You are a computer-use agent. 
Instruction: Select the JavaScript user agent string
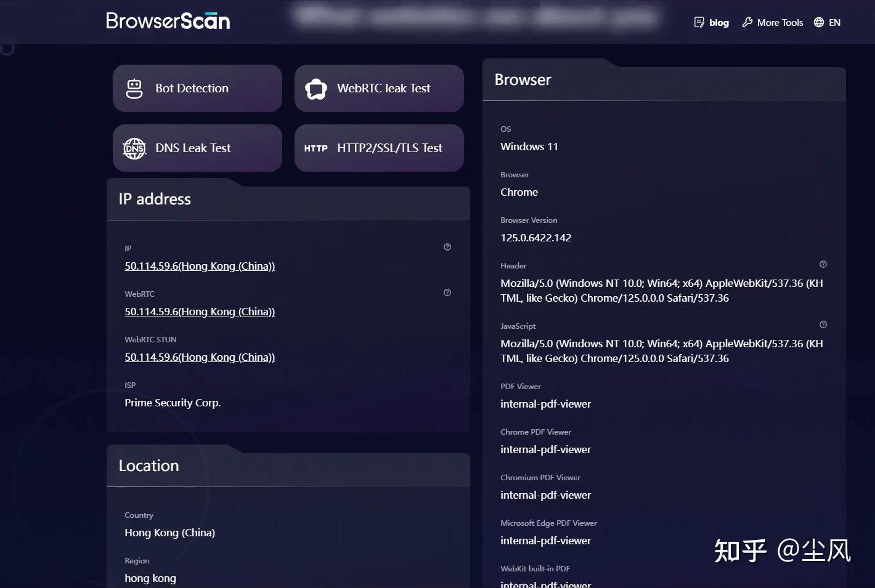click(x=662, y=351)
